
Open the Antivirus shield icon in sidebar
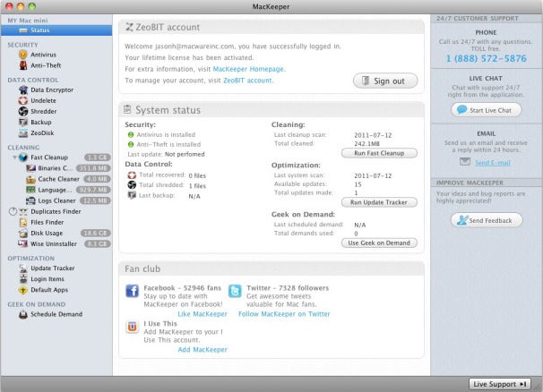pyautogui.click(x=23, y=55)
